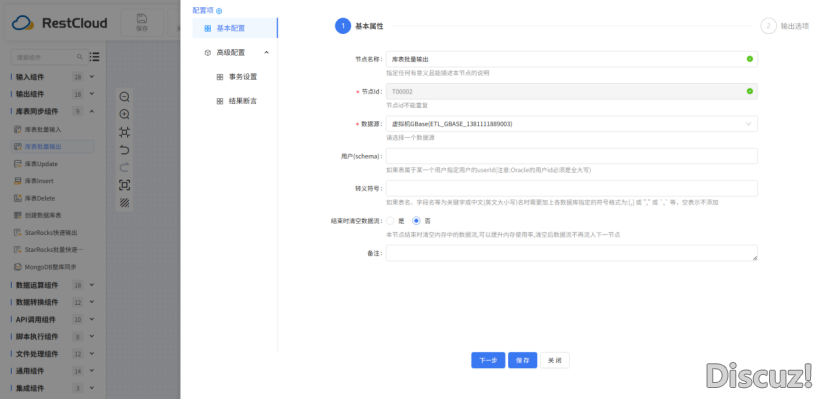Select 是 for 结束时清空数据流
Viewport: 829px width, 400px height.
coord(390,221)
